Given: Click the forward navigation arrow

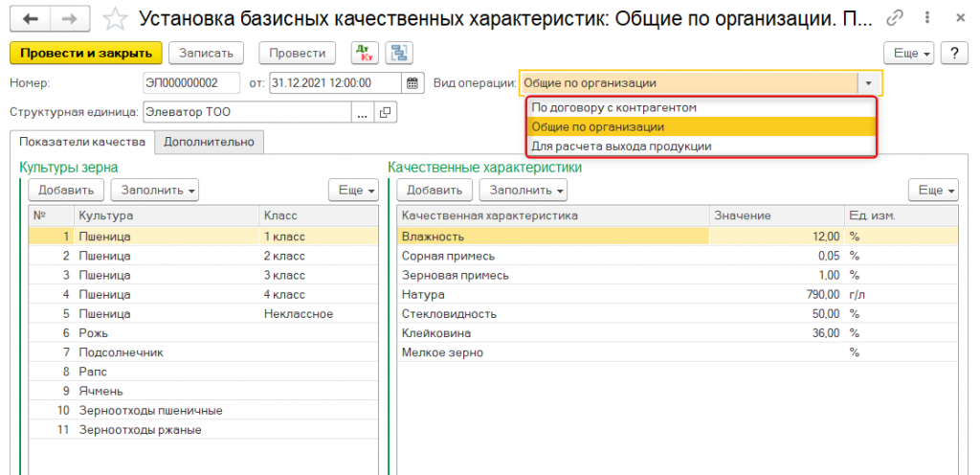Looking at the screenshot, I should coord(69,18).
